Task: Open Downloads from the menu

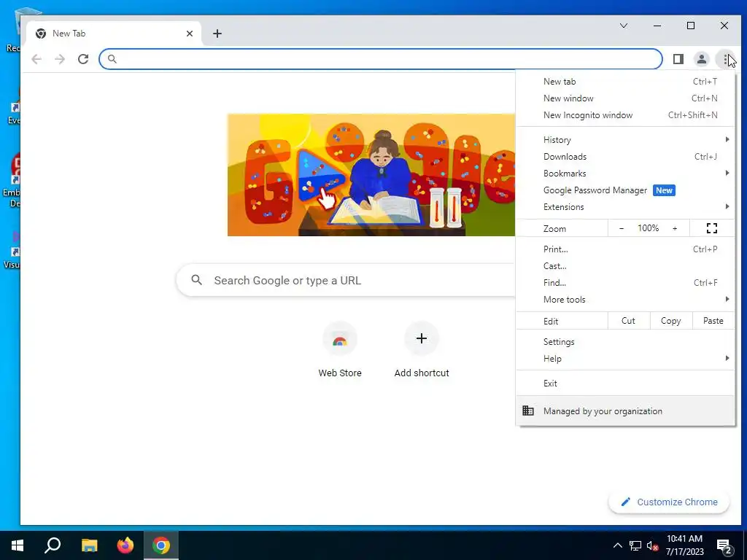Action: click(626, 156)
